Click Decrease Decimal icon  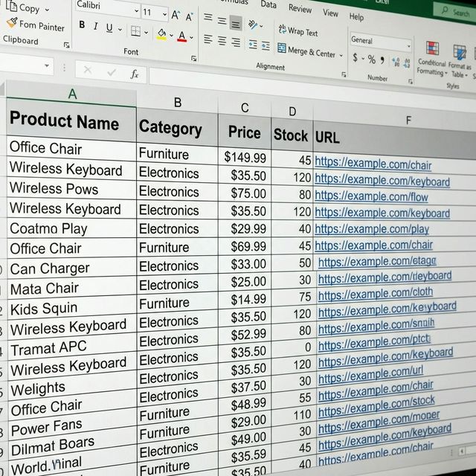(x=407, y=63)
